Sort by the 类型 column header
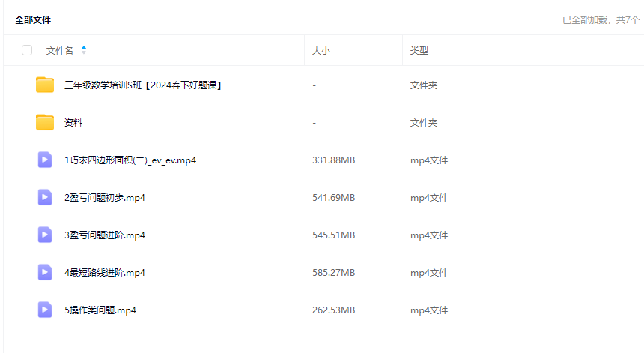The width and height of the screenshot is (644, 353). (419, 51)
